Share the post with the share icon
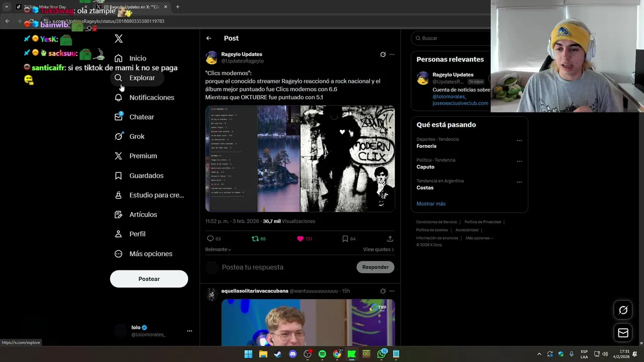 390,239
